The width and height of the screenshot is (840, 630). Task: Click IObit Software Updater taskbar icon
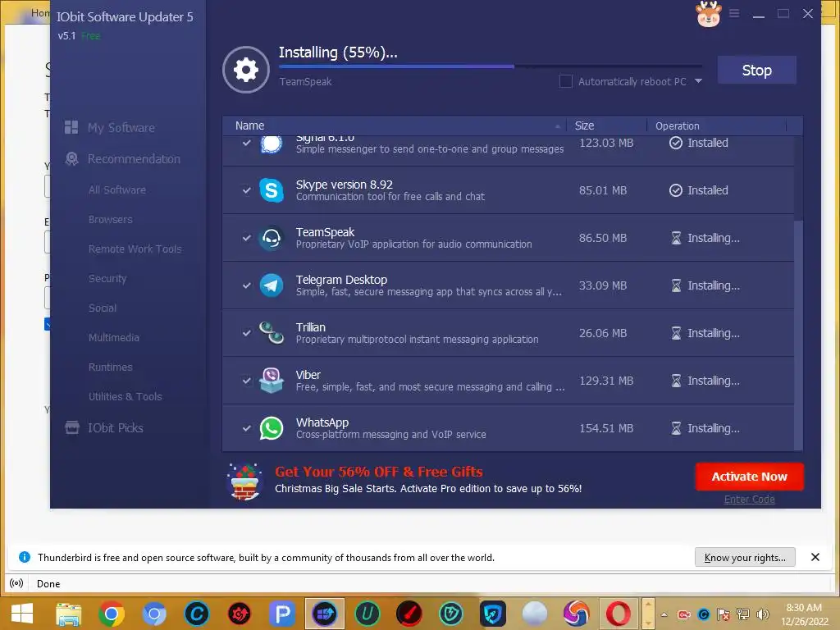pos(325,614)
